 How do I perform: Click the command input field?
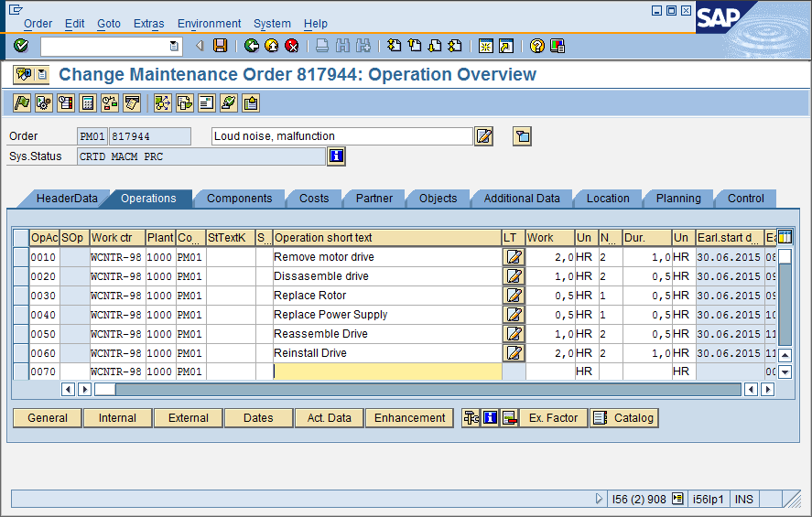(105, 46)
